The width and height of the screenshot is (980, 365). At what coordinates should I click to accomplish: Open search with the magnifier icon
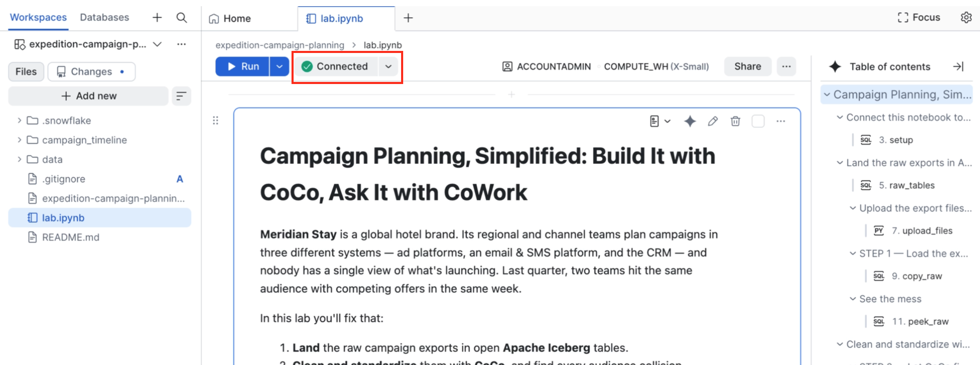[x=182, y=17]
